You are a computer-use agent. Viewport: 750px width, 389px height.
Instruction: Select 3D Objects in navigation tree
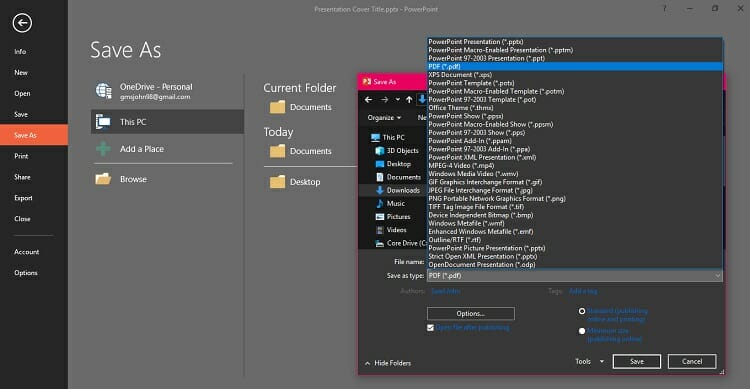(397, 151)
